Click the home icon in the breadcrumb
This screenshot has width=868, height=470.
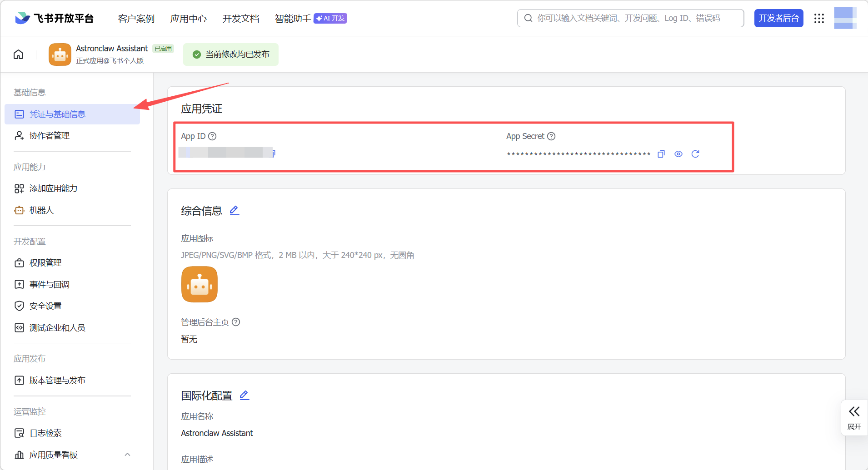click(x=18, y=54)
